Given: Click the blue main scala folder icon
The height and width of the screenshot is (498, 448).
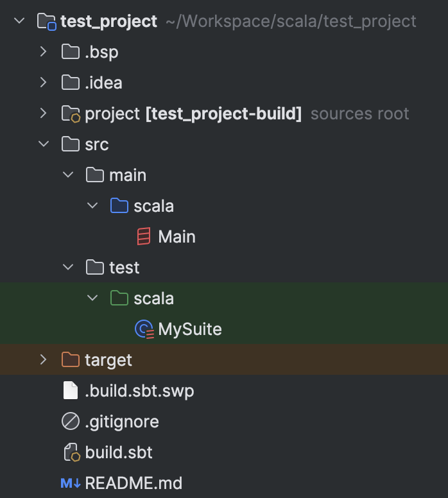Looking at the screenshot, I should [x=119, y=206].
